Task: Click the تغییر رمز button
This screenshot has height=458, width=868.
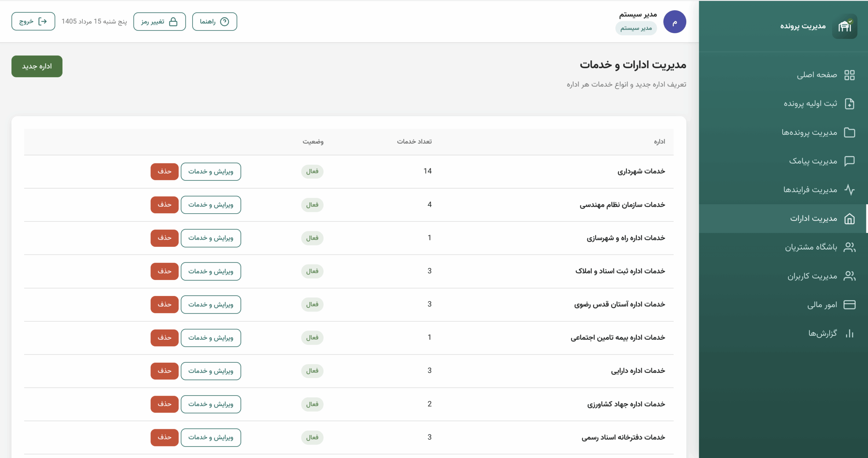Action: (160, 22)
